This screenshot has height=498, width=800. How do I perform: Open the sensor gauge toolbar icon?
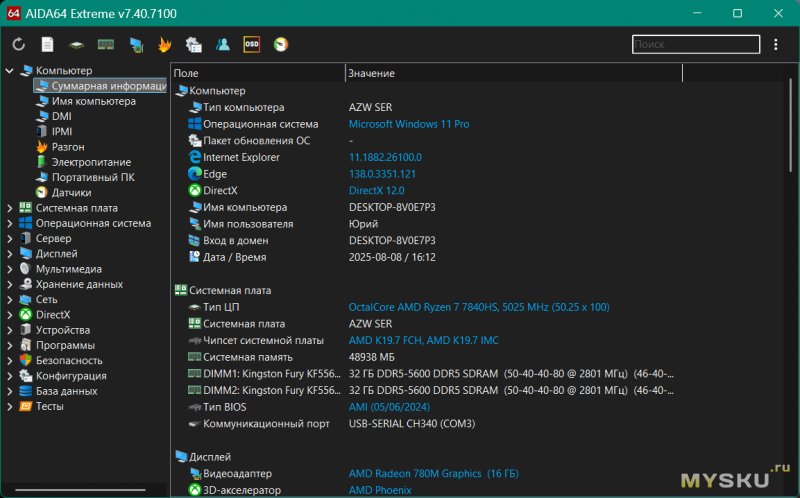point(281,44)
